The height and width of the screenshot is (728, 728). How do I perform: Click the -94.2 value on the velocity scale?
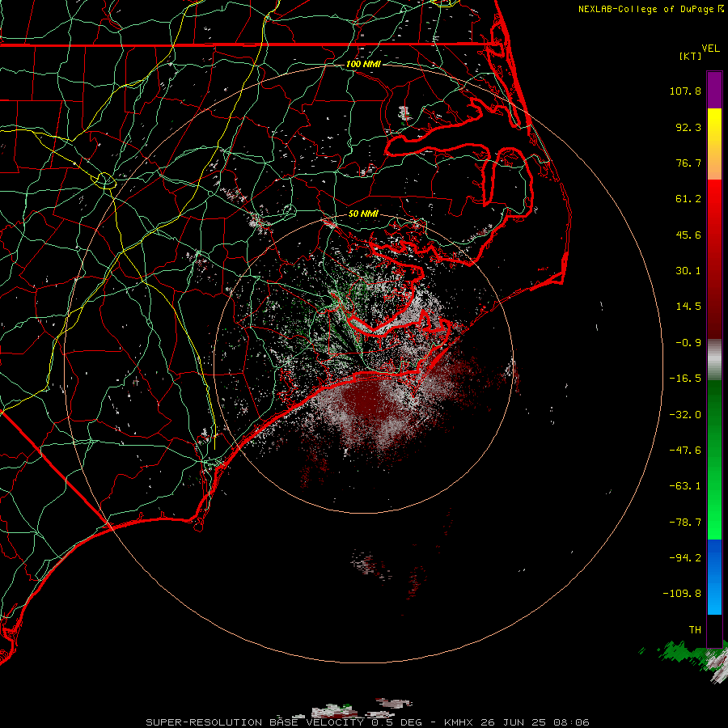tap(685, 557)
